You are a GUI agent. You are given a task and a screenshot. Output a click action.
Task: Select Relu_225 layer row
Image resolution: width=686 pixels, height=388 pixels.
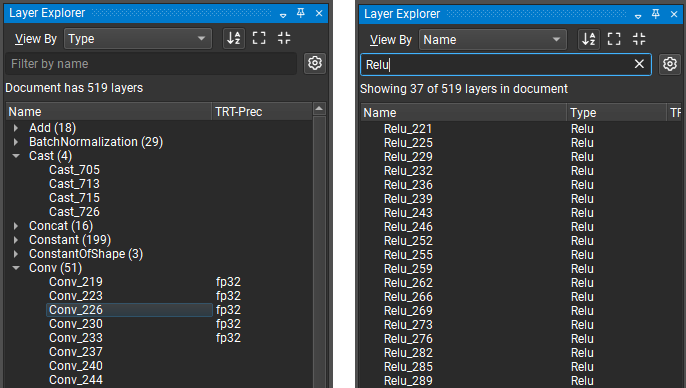[521, 143]
